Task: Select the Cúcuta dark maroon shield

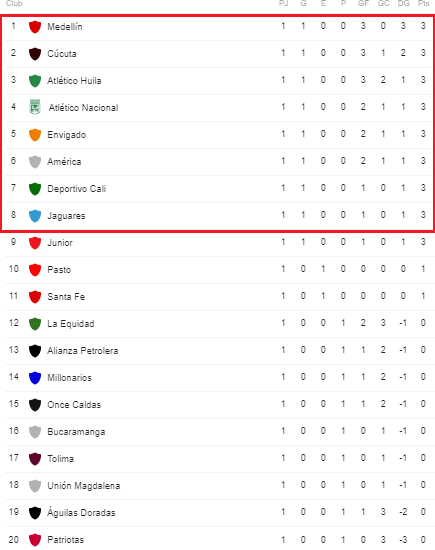Action: (x=35, y=54)
